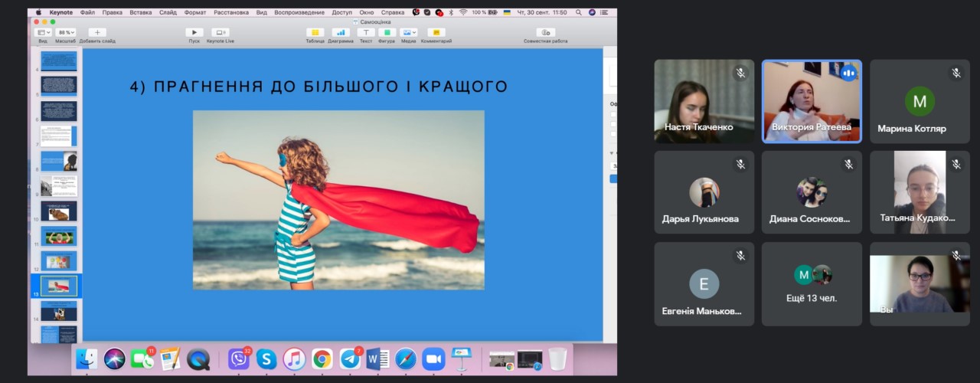Open the Медиа dropdown in toolbar
Image resolution: width=980 pixels, height=383 pixels.
pos(408,33)
